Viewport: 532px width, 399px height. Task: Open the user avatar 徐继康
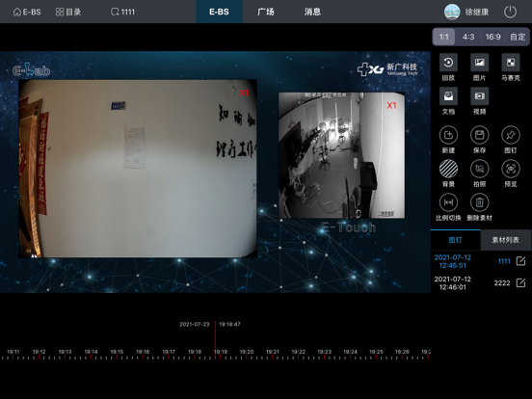click(x=452, y=12)
